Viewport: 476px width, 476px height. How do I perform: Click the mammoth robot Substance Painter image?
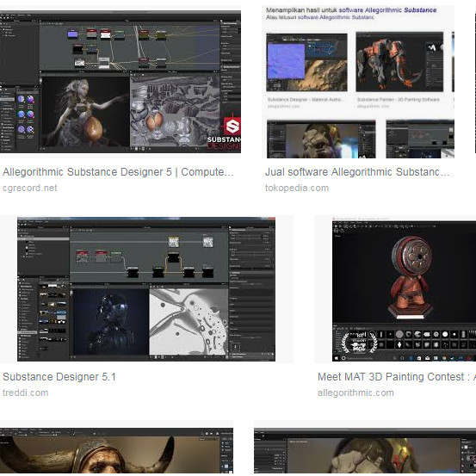click(399, 62)
